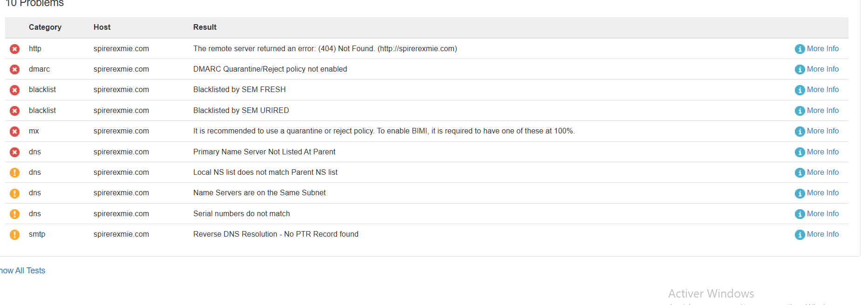This screenshot has width=868, height=305.
Task: Click the Host column header
Action: pos(102,27)
